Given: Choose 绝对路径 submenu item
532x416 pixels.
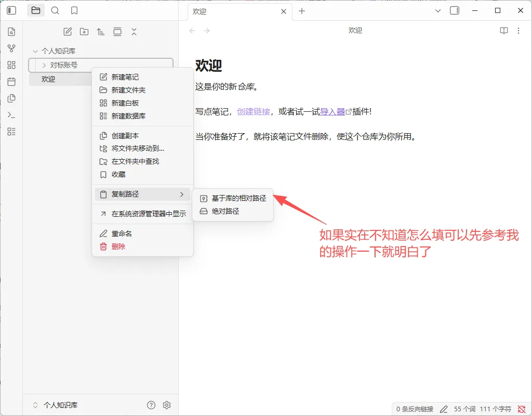Looking at the screenshot, I should click(x=233, y=211).
